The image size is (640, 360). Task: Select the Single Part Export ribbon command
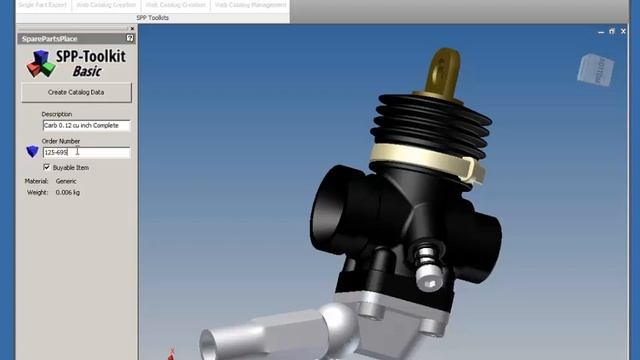[43, 5]
